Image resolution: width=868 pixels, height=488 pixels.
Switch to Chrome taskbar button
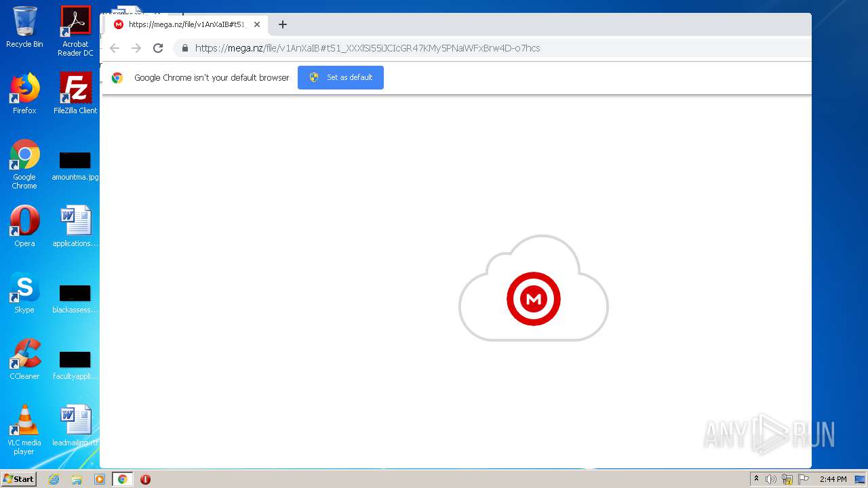[x=122, y=479]
